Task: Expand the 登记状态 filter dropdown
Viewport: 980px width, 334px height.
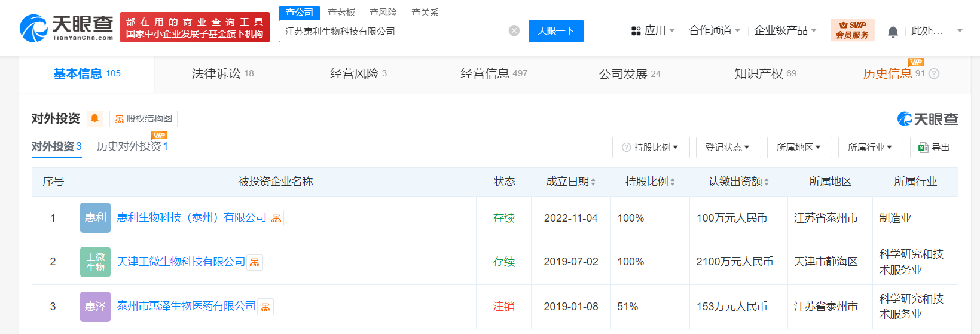Action: [x=728, y=148]
